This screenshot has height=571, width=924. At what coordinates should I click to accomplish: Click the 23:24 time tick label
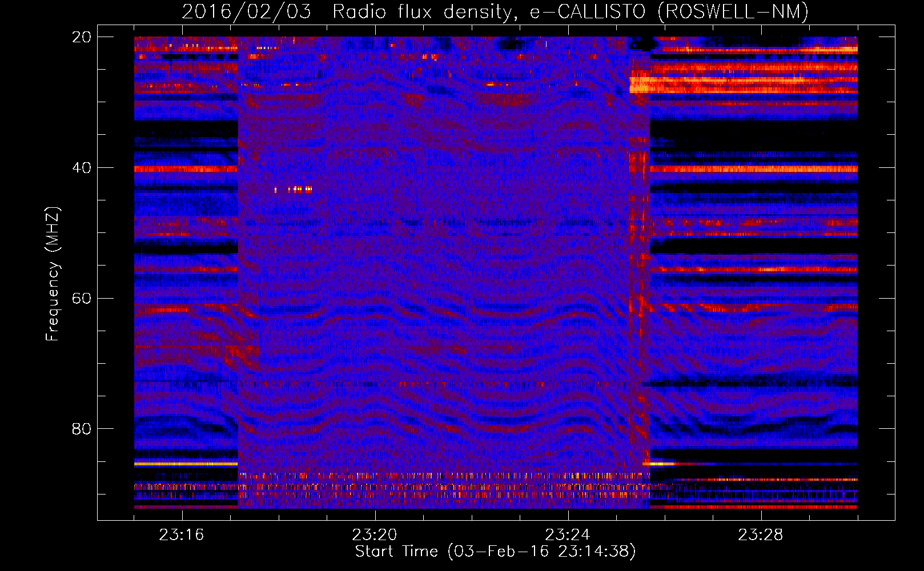click(x=568, y=535)
